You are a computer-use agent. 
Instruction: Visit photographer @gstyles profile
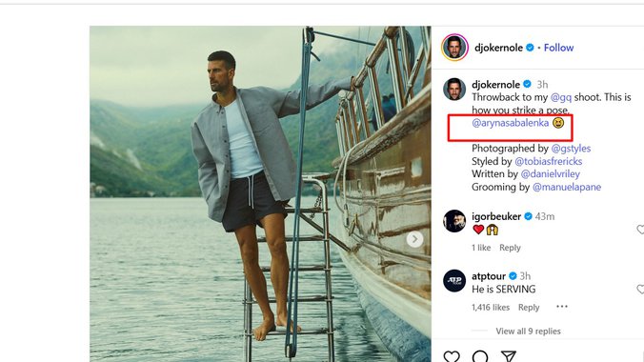tap(571, 149)
